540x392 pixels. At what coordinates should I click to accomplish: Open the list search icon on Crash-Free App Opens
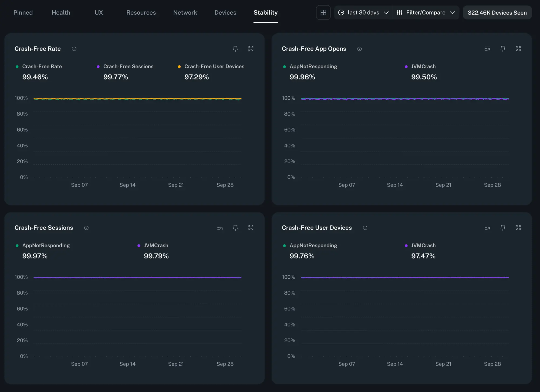(487, 49)
